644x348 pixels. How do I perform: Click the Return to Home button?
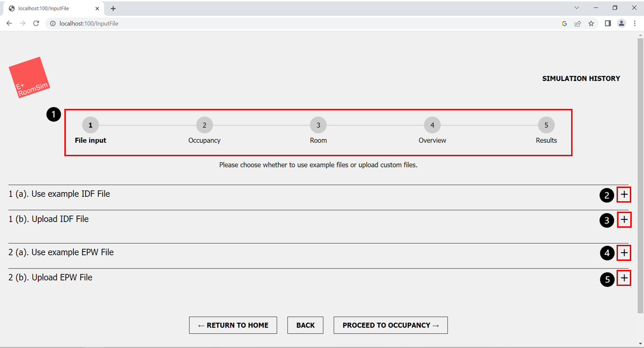tap(233, 325)
